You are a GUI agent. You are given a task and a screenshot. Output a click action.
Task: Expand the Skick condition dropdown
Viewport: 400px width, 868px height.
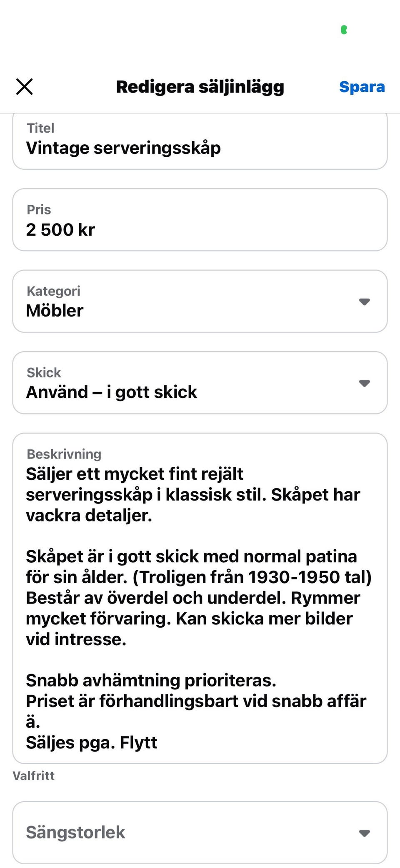[x=200, y=382]
